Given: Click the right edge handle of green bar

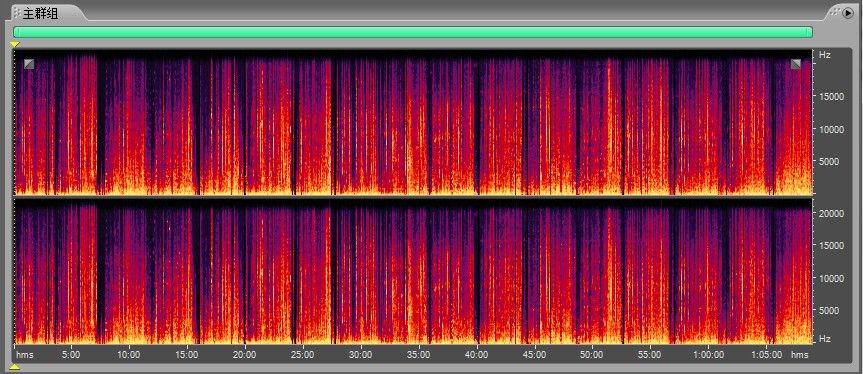Looking at the screenshot, I should 810,32.
